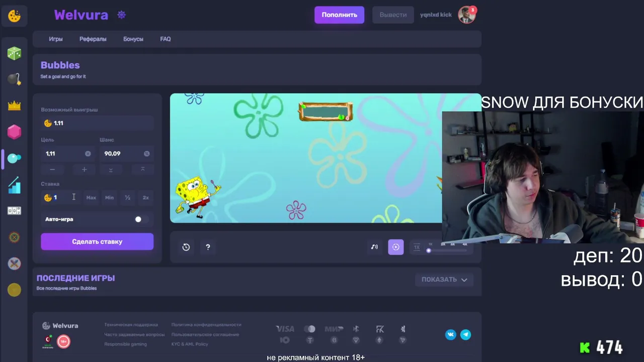The width and height of the screenshot is (644, 362).
Task: Click the Пополнить deposit button
Action: coord(340,15)
